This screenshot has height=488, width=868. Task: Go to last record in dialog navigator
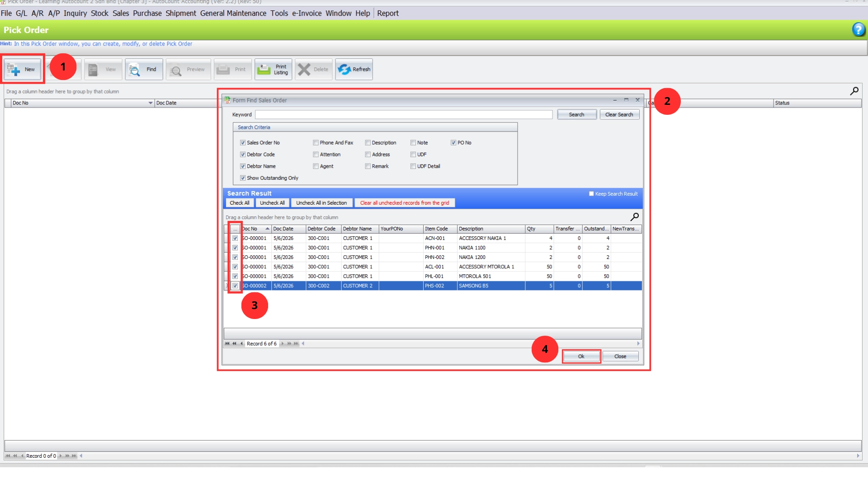(x=296, y=343)
